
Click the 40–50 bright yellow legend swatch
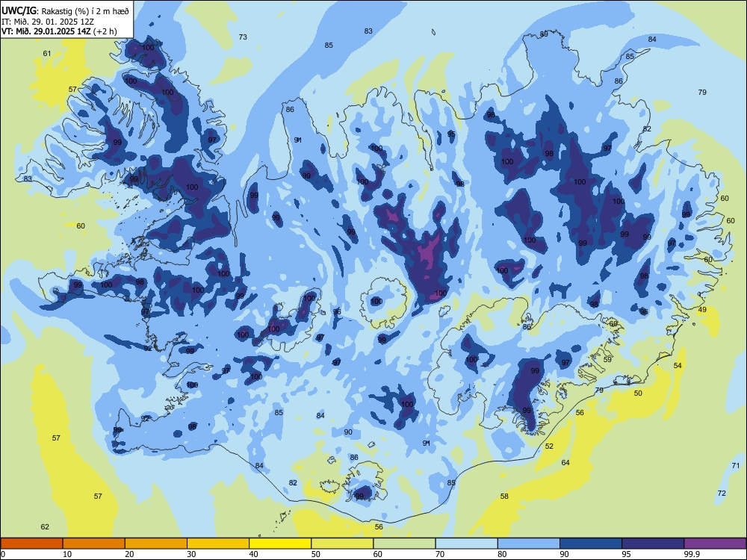280,544
